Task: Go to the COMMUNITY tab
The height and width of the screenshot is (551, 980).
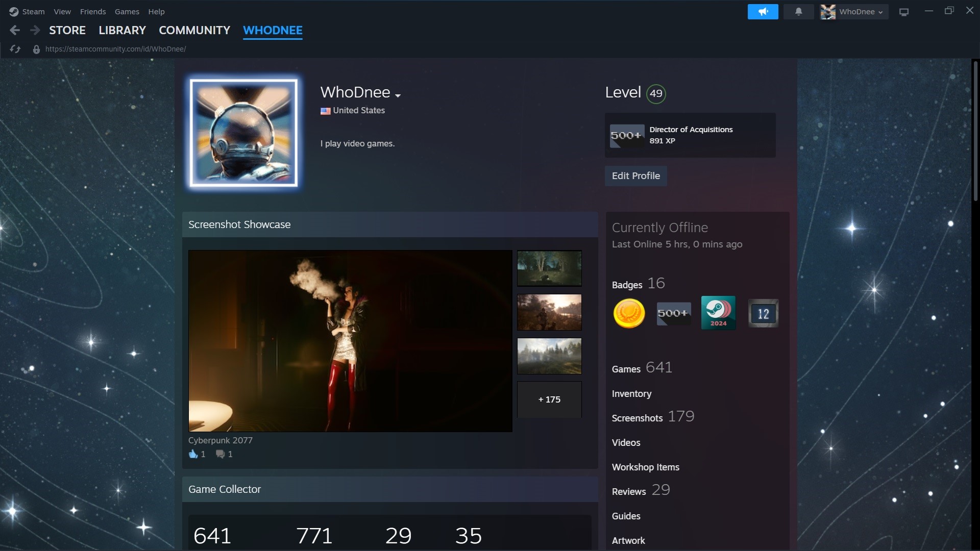Action: (x=194, y=30)
